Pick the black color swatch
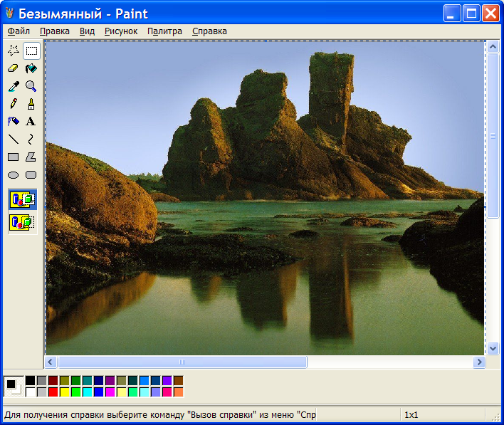 30,381
